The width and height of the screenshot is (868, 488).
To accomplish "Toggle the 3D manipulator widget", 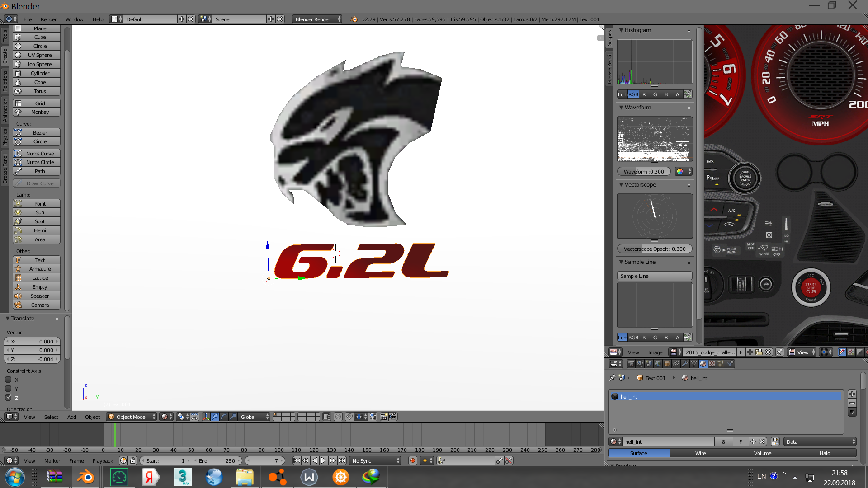I will 206,417.
